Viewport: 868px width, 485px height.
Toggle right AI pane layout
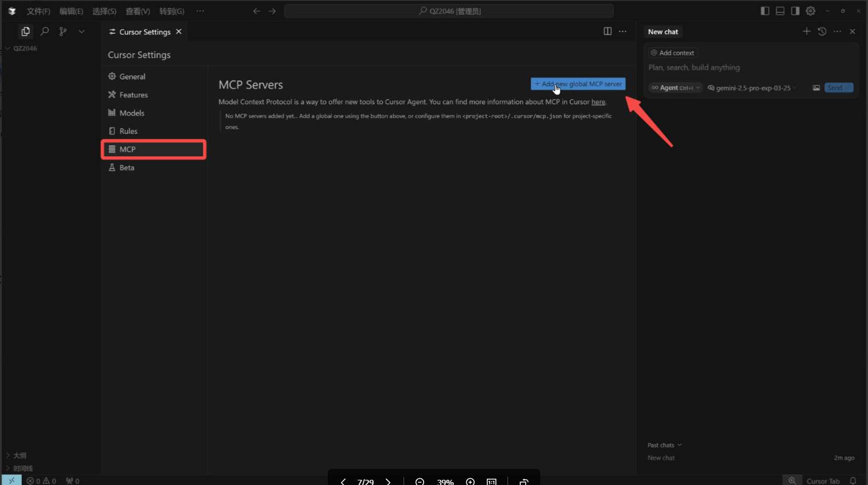tap(795, 11)
